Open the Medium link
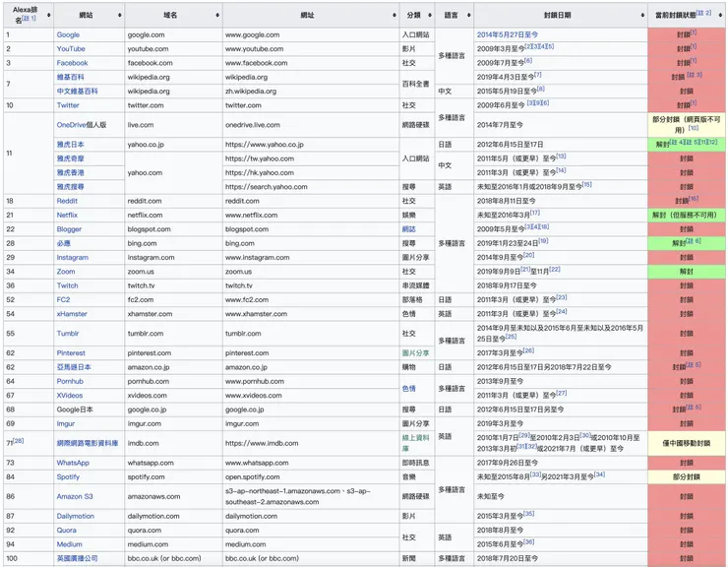This screenshot has height=567, width=728. click(69, 544)
